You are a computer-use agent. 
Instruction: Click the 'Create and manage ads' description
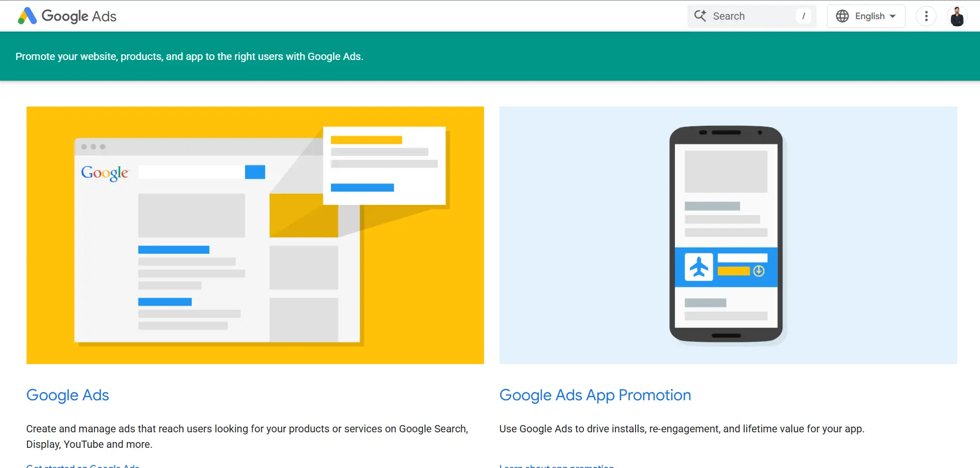coord(247,436)
